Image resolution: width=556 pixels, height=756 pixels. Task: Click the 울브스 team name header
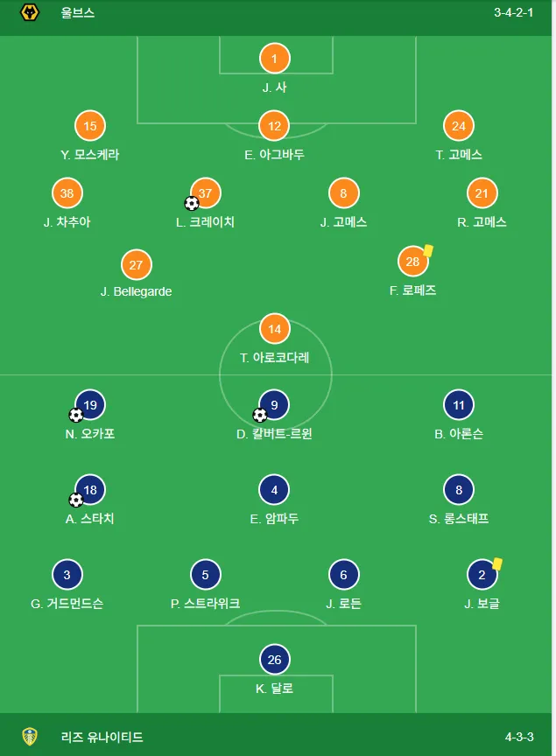click(78, 12)
